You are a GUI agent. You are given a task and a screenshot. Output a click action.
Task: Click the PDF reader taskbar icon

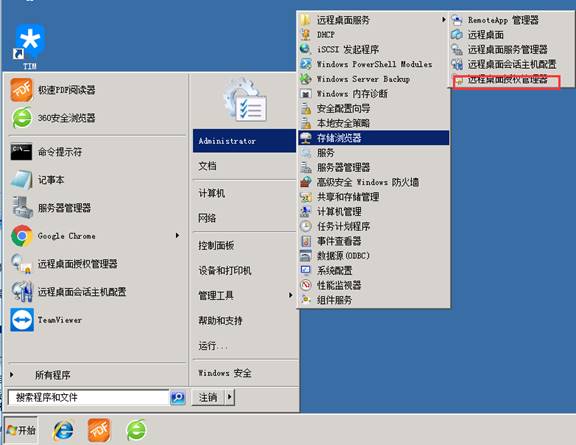[x=99, y=430]
